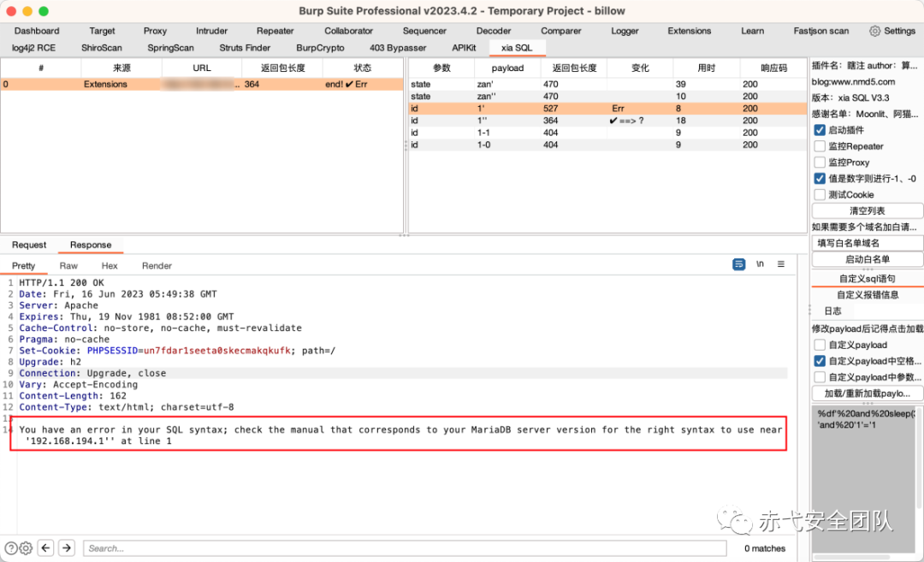Viewport: 924px width, 562px height.
Task: Select the id row with payload 1''
Action: click(x=607, y=120)
